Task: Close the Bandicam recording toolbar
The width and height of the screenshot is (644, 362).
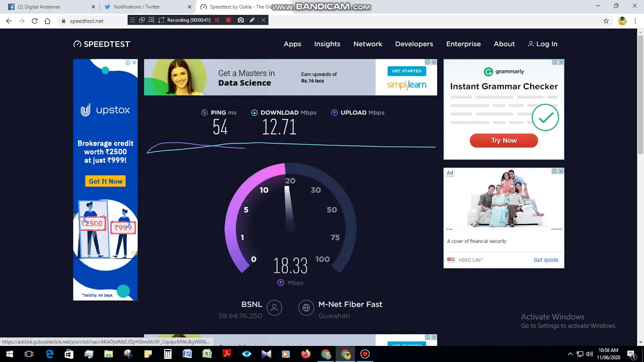Action: coord(263,20)
